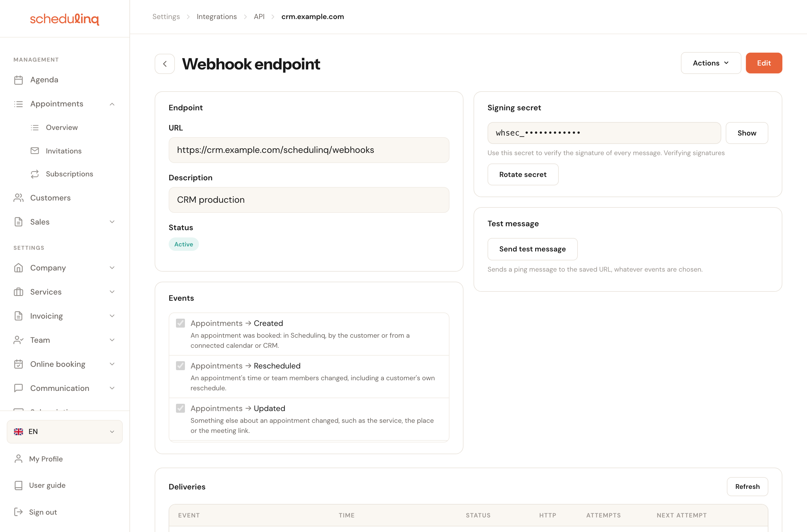Click the Appointments list icon
807x532 pixels.
tap(18, 104)
